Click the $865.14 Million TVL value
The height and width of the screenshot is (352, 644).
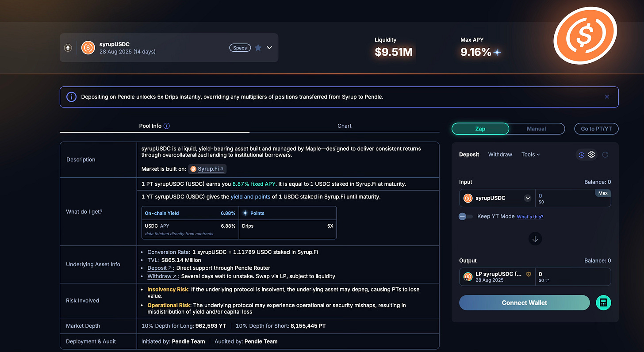(x=181, y=260)
